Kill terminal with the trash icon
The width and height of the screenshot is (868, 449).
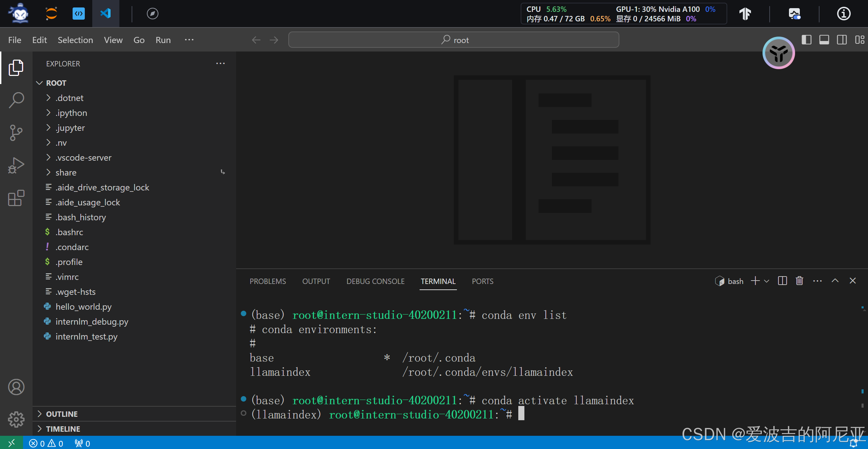pyautogui.click(x=799, y=281)
